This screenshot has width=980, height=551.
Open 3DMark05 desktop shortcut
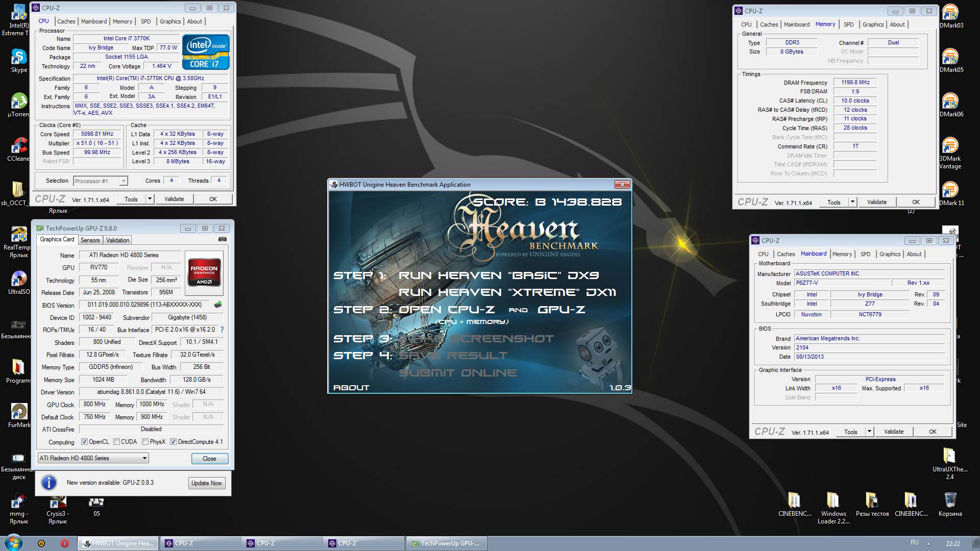pyautogui.click(x=951, y=61)
